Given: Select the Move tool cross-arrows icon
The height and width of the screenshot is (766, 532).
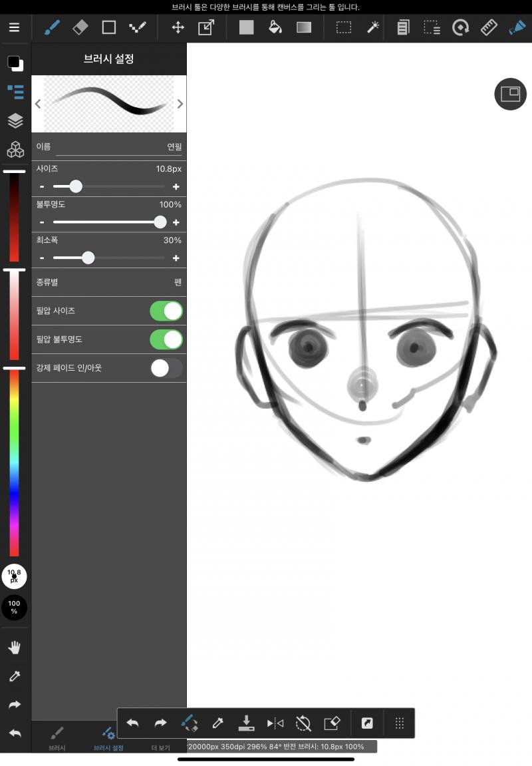Looking at the screenshot, I should [178, 27].
